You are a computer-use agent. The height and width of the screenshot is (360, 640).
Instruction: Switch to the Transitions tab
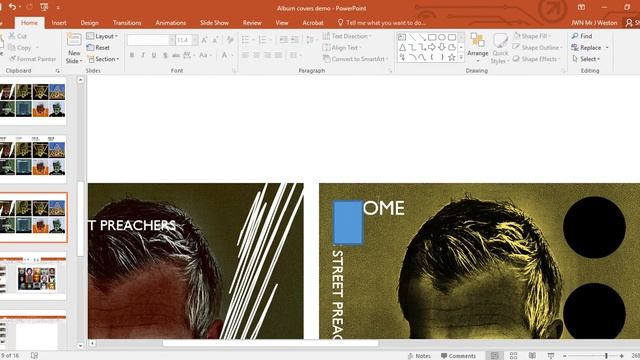click(127, 22)
